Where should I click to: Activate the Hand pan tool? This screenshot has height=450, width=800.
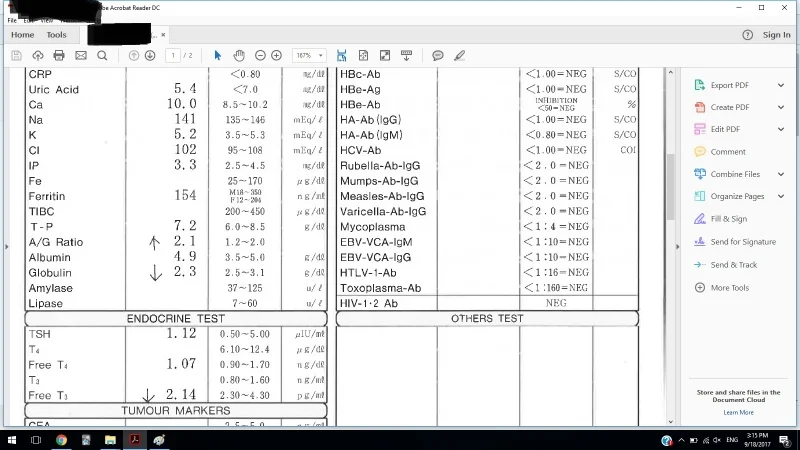click(239, 56)
